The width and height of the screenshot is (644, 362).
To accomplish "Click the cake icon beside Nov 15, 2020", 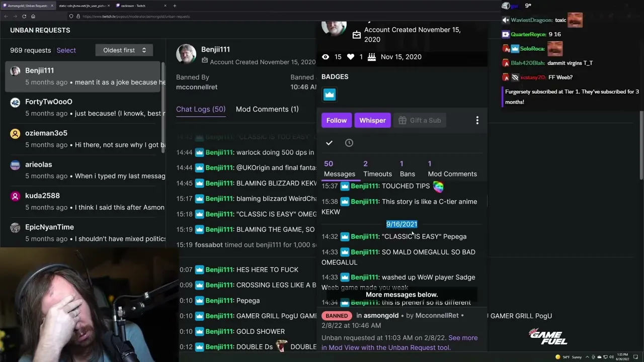I will click(372, 57).
